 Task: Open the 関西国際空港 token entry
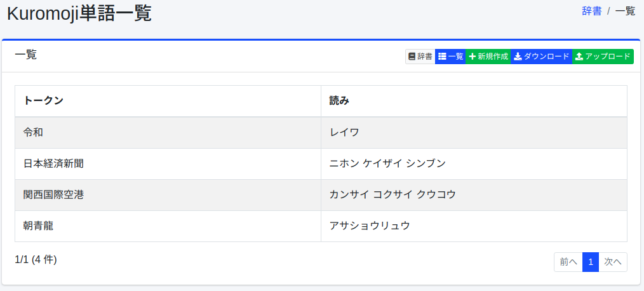pos(53,194)
